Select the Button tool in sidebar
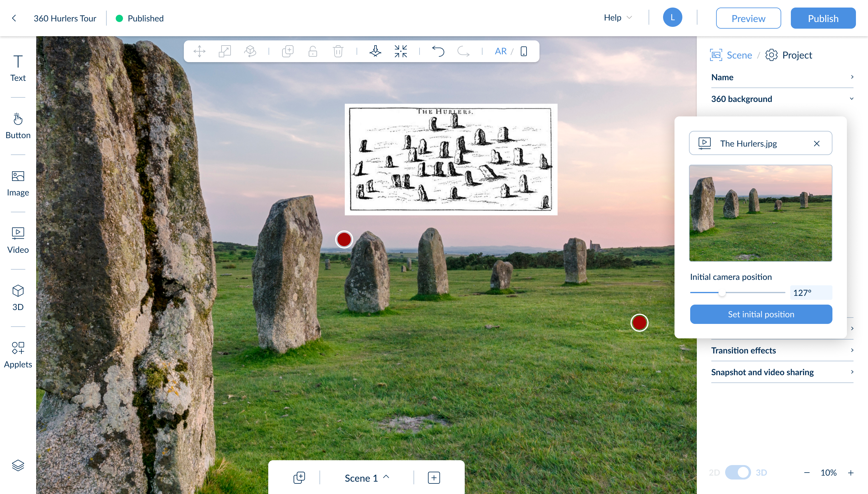Image resolution: width=868 pixels, height=494 pixels. tap(18, 126)
